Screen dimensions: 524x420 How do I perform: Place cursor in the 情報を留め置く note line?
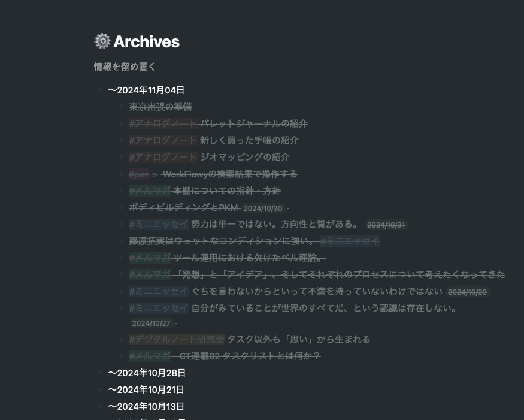pos(125,67)
